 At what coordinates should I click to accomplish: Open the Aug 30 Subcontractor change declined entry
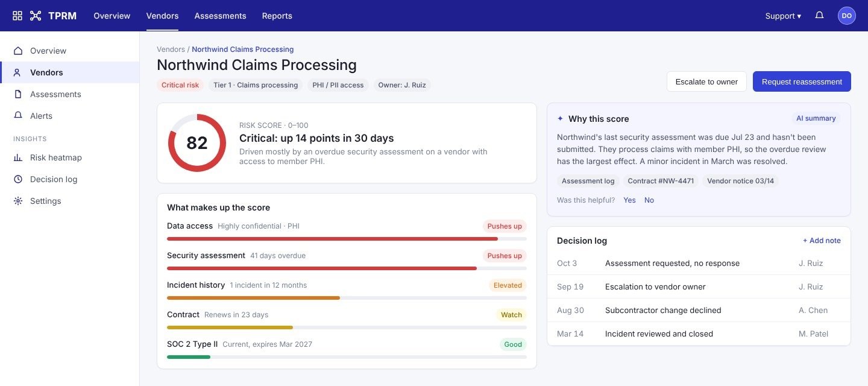pyautogui.click(x=699, y=310)
